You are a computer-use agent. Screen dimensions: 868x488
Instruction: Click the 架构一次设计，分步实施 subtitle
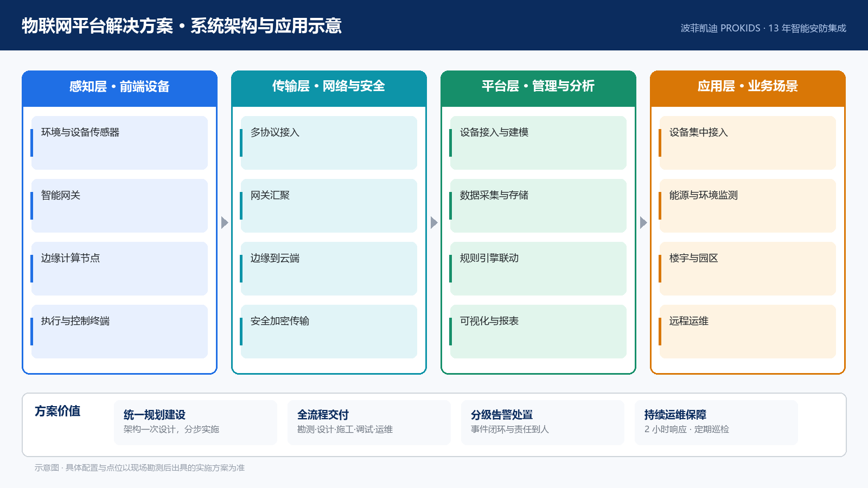[x=171, y=429]
